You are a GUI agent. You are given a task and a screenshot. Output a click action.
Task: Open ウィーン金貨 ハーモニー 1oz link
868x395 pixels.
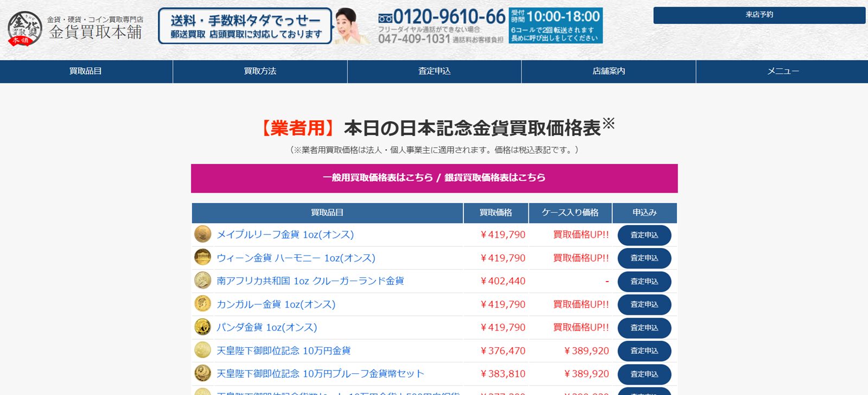(296, 258)
